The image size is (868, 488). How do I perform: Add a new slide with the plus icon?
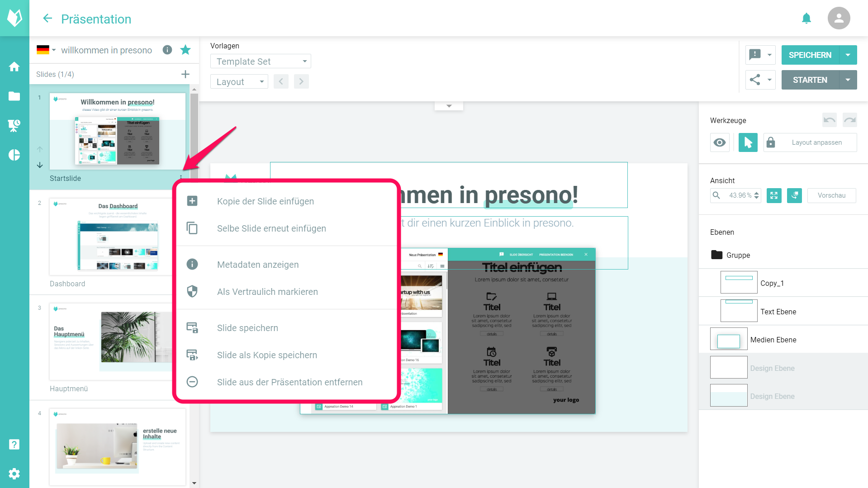point(185,74)
